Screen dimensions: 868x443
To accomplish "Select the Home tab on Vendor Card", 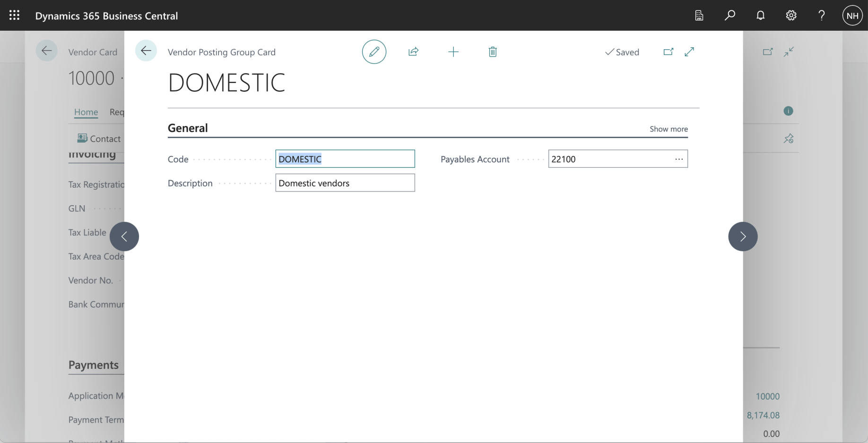I will point(86,112).
